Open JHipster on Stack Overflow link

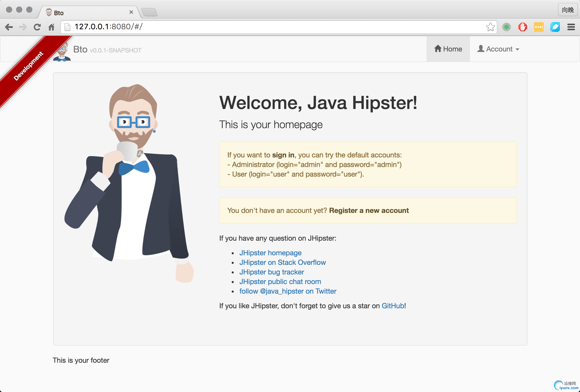click(282, 262)
